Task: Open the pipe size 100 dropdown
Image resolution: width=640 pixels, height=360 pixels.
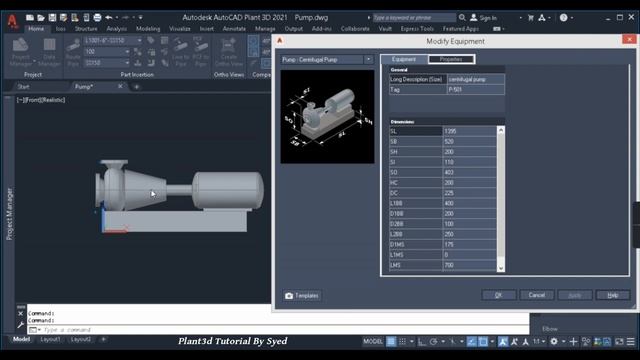Action: point(127,52)
